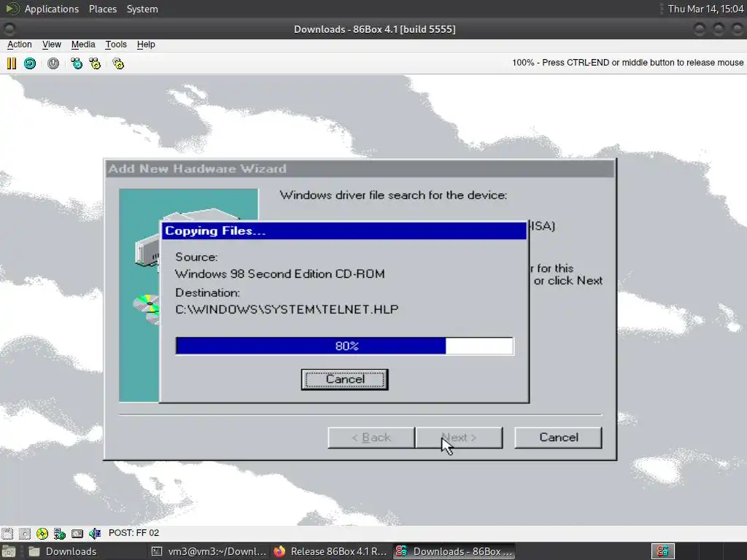This screenshot has height=560, width=747.
Task: Click the 'Press CTRL-END or middle button' status message
Action: (x=627, y=63)
